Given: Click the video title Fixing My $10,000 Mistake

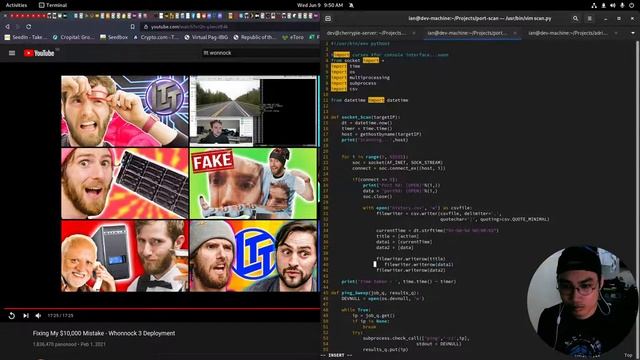Looking at the screenshot, I should click(104, 333).
